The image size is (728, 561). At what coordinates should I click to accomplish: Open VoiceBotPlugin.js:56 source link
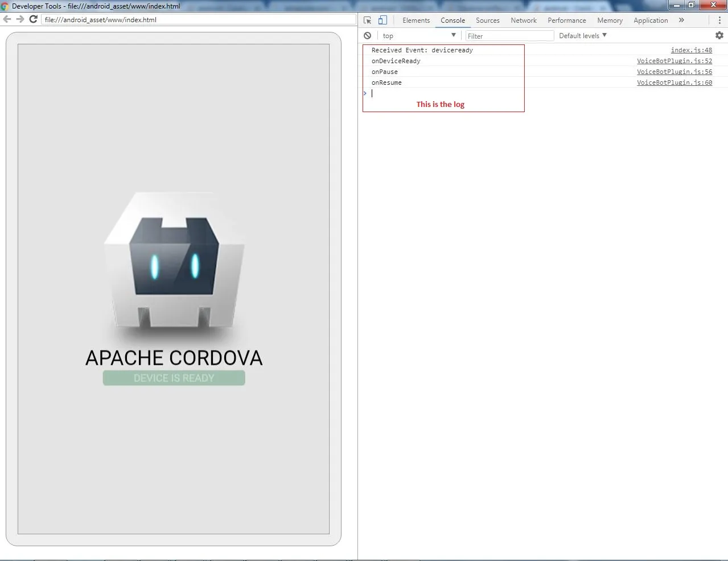pos(674,72)
